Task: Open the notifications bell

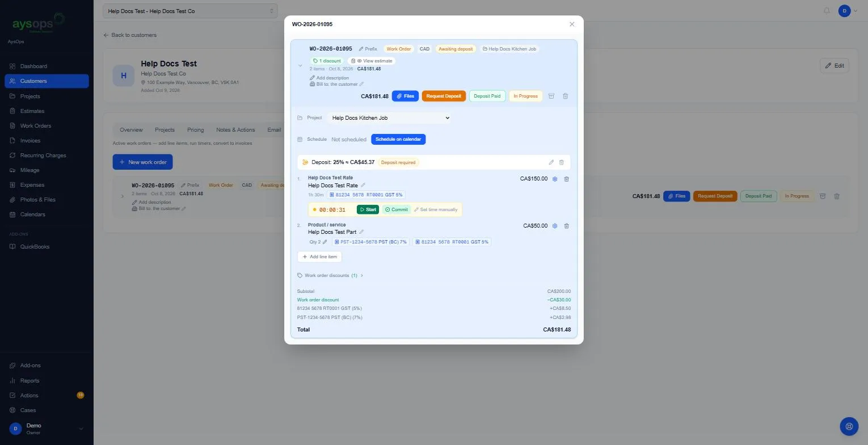Action: tap(827, 11)
